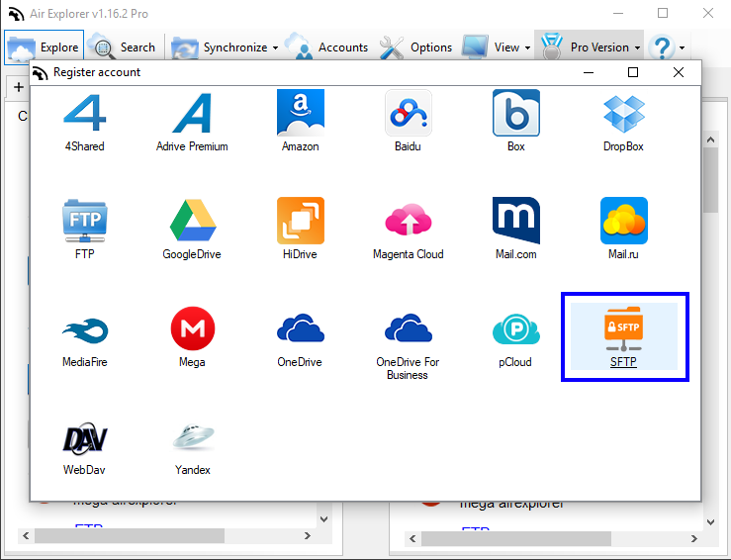731x560 pixels.
Task: Pick the Mail.com icon
Action: (x=516, y=221)
